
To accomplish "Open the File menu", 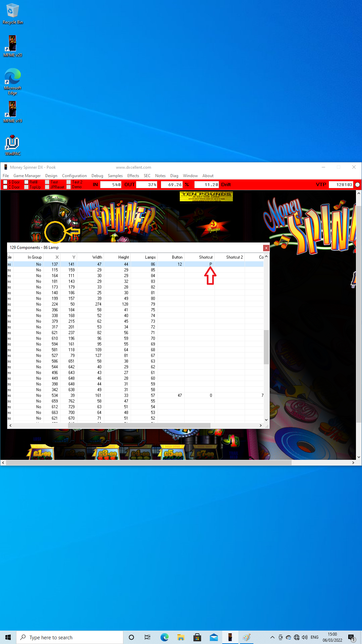I will pos(6,176).
